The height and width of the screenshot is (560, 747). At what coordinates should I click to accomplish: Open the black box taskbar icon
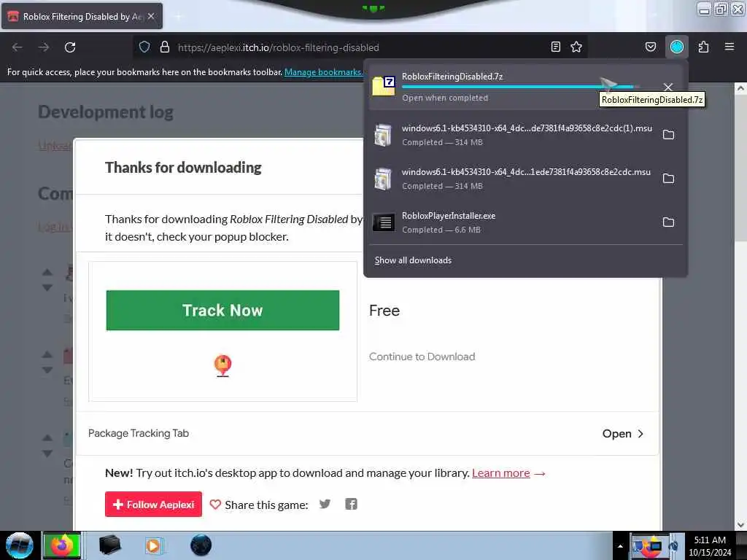coord(109,545)
